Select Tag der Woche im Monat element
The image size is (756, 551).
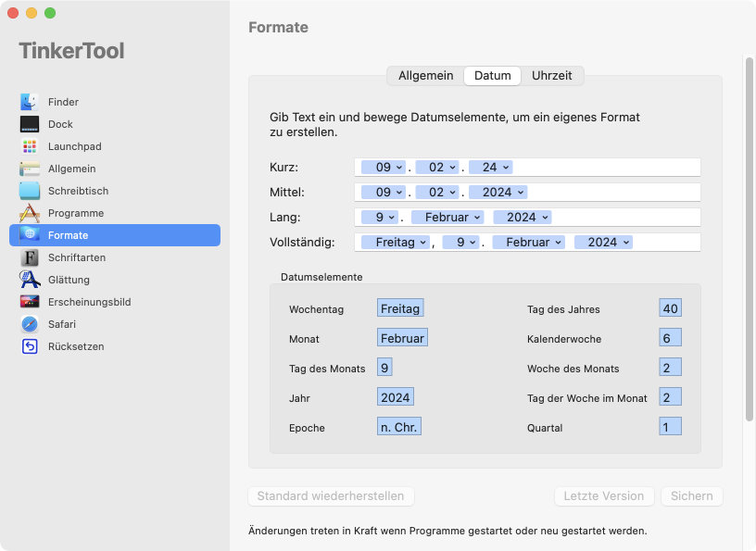(x=670, y=397)
